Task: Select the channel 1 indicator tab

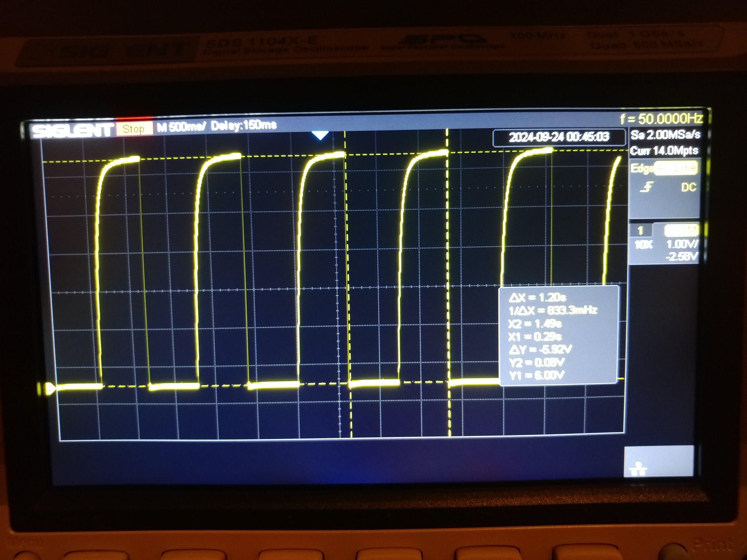Action: (640, 230)
